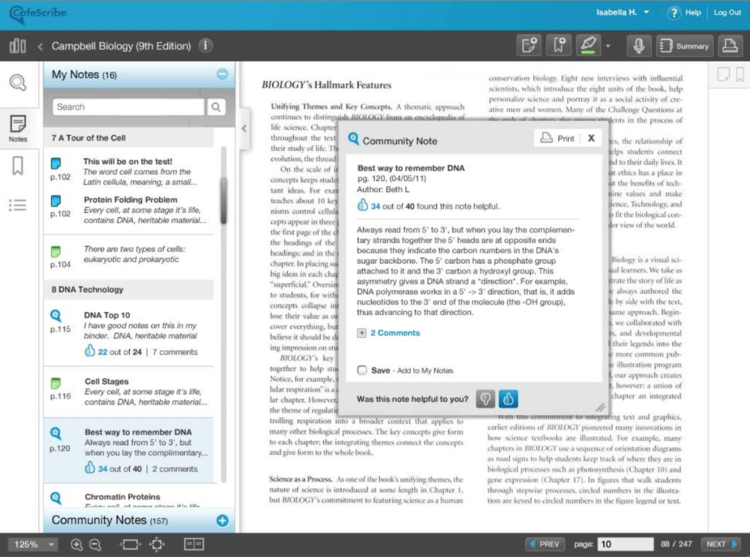Add a bookmark from the top toolbar
750x557 pixels.
coord(559,46)
